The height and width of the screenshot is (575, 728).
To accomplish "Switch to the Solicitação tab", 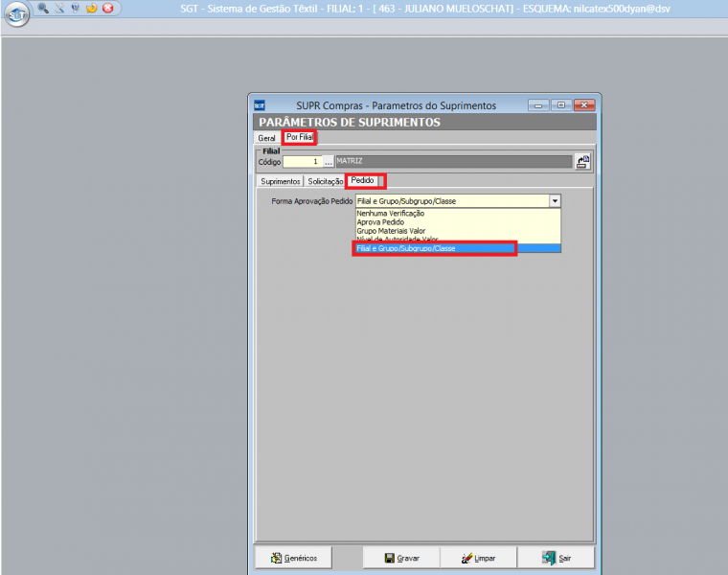I will point(325,180).
